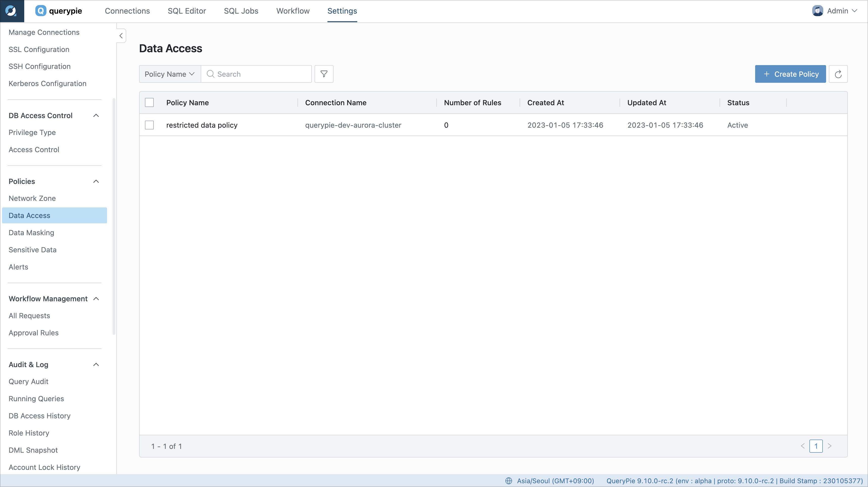Check the restricted data policy row
Image resolution: width=868 pixels, height=487 pixels.
tap(149, 125)
